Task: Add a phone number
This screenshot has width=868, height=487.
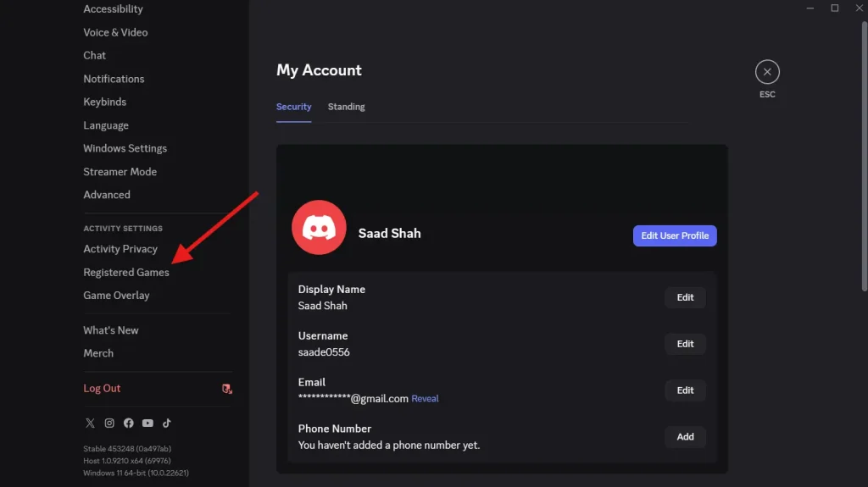Action: point(685,437)
